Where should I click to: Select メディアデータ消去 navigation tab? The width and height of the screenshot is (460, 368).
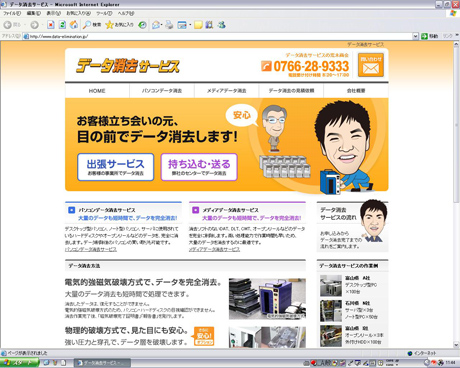[226, 91]
